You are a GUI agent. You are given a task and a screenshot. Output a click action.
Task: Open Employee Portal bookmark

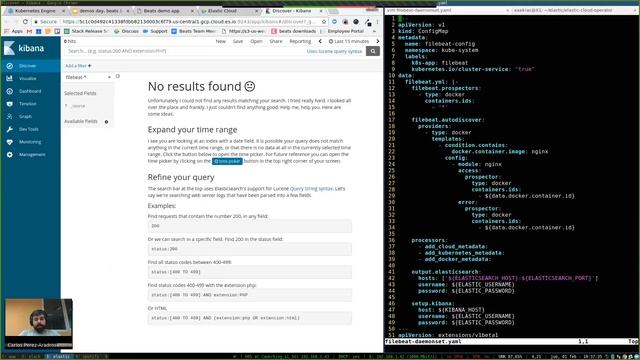click(x=342, y=31)
